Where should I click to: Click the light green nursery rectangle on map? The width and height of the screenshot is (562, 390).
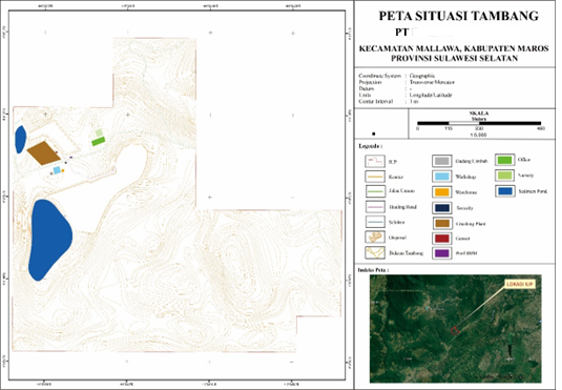99,133
